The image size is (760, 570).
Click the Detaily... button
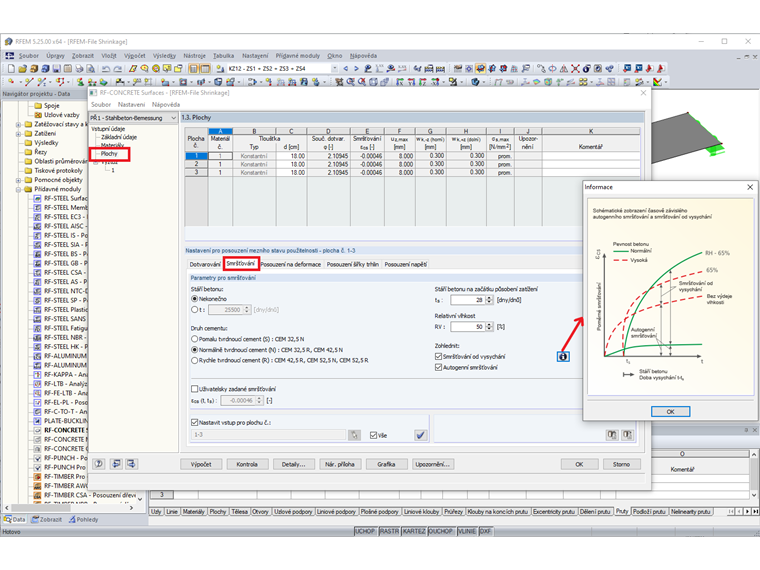click(294, 464)
